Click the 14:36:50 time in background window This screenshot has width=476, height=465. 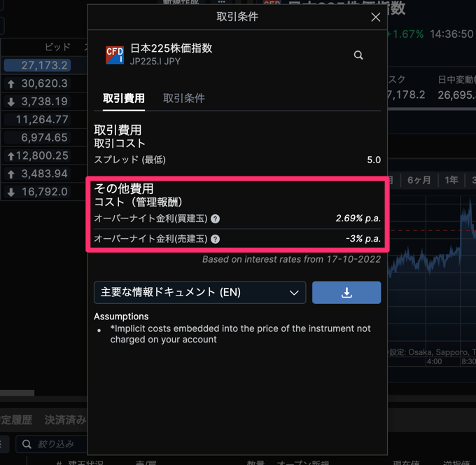451,34
